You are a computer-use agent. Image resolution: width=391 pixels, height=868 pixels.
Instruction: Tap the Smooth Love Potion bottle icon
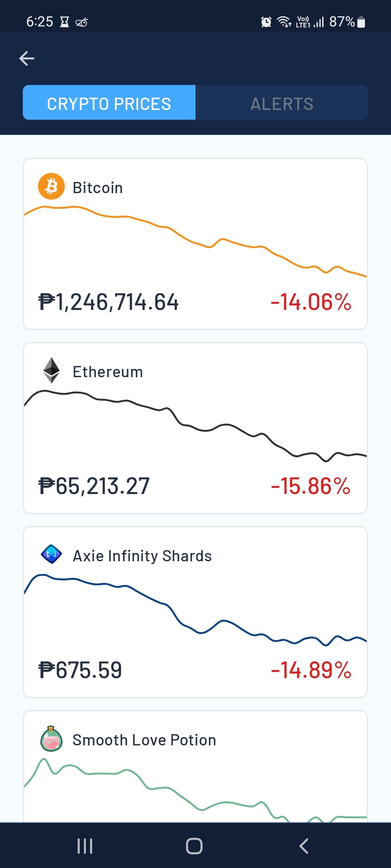point(51,739)
